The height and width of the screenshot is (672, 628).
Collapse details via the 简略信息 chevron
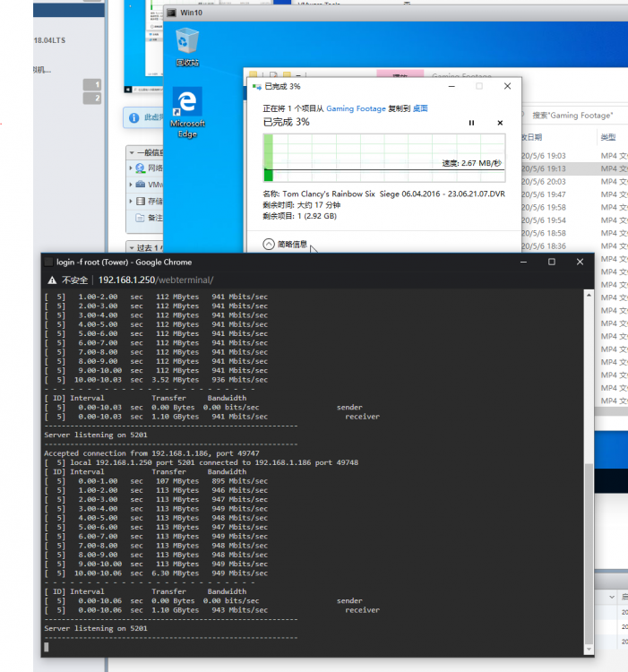(269, 245)
